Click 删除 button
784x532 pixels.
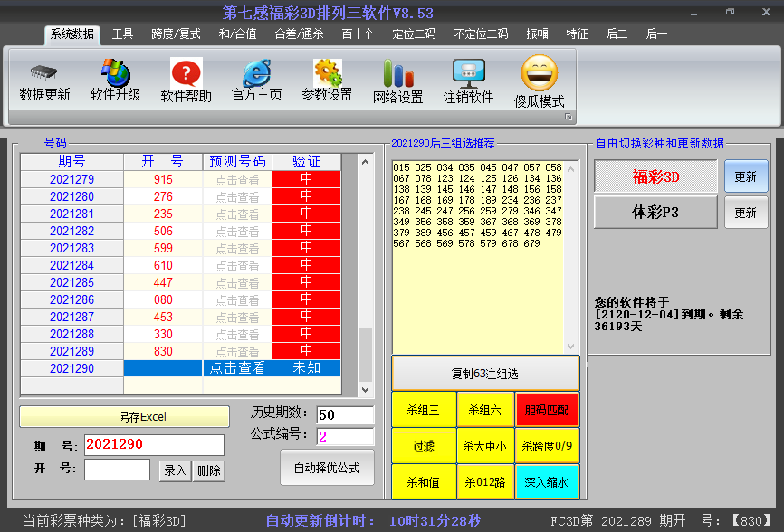pyautogui.click(x=209, y=471)
